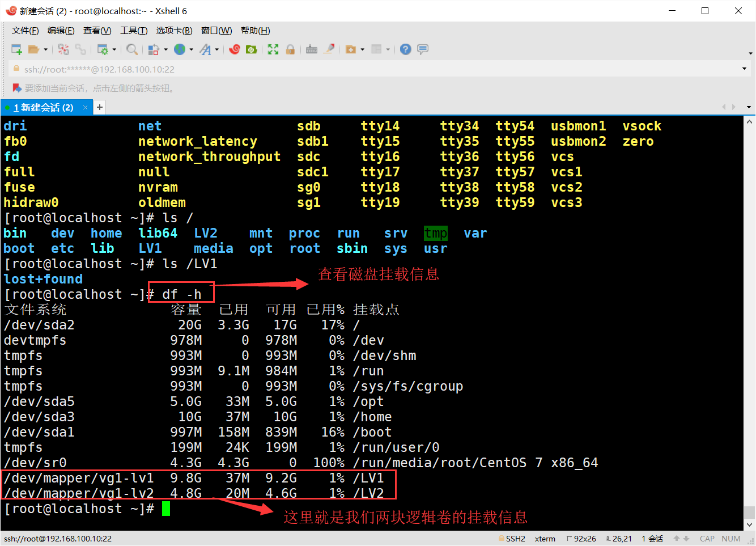The image size is (756, 546).
Task: Click the Lock screen padlock icon
Action: (290, 49)
